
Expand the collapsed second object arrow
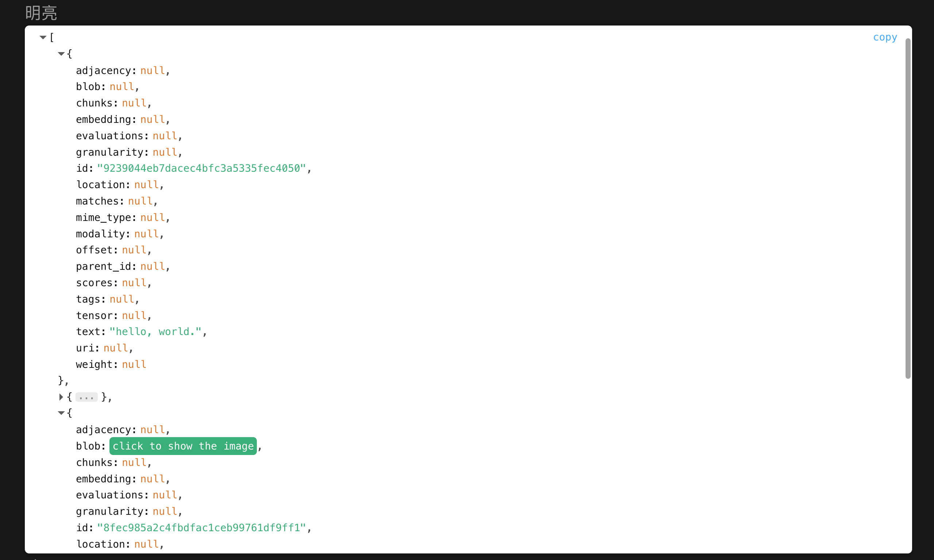pyautogui.click(x=61, y=397)
